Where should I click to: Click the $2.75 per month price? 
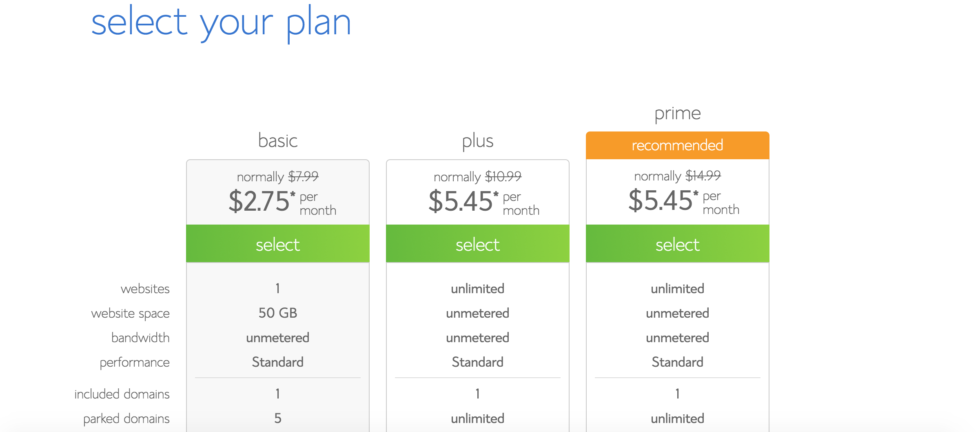[259, 201]
